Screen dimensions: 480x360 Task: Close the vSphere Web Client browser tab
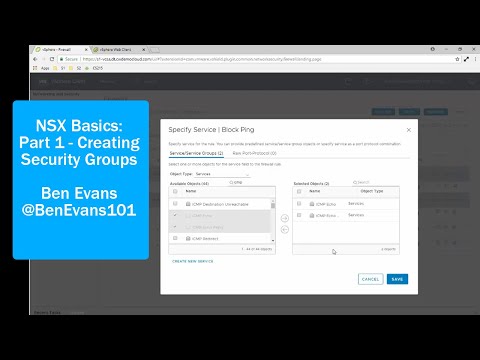[x=144, y=49]
